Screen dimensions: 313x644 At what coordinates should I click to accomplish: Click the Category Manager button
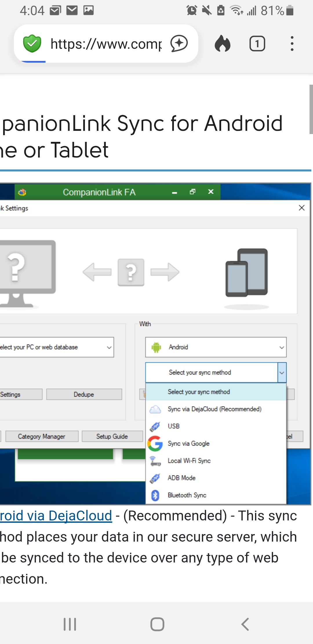click(42, 436)
